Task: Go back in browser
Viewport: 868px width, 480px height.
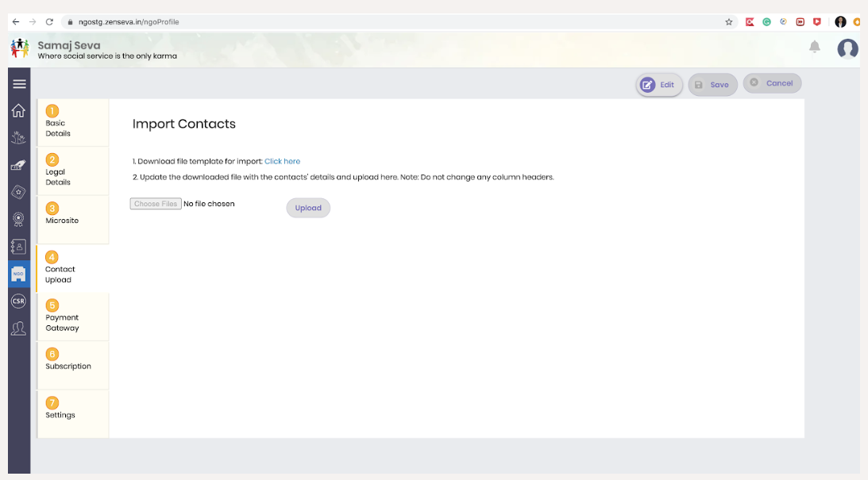Action: pyautogui.click(x=16, y=22)
